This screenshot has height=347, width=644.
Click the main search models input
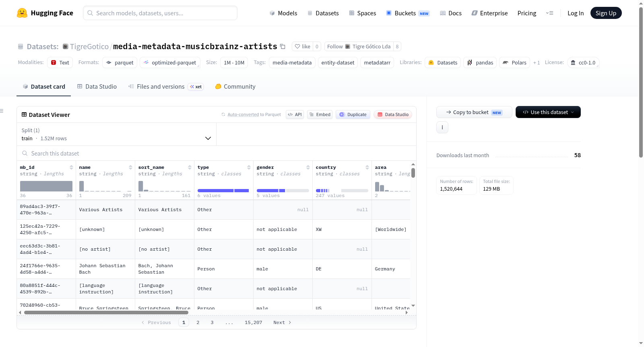160,13
